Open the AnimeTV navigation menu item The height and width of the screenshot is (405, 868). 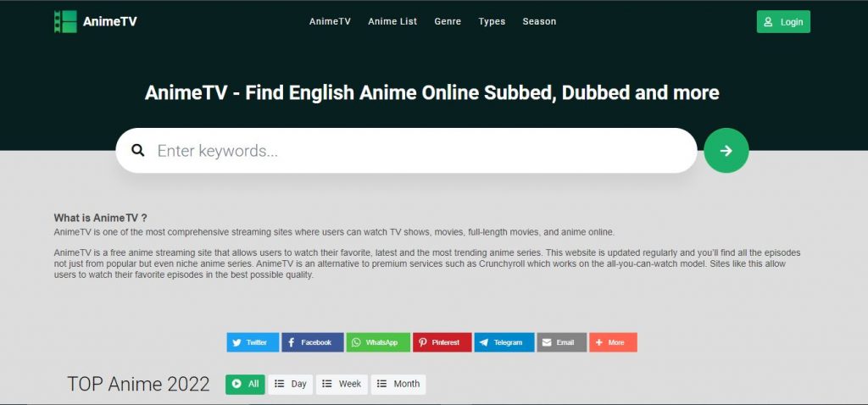coord(330,21)
